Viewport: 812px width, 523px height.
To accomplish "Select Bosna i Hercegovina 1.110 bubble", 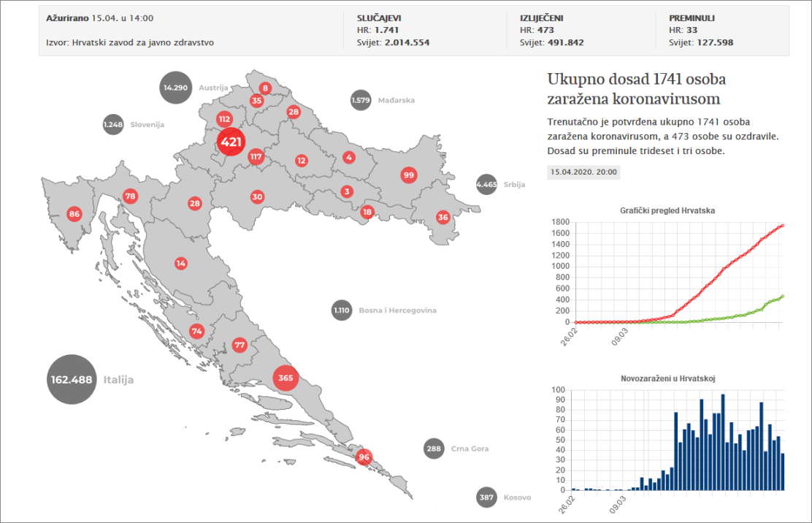I will pos(342,310).
